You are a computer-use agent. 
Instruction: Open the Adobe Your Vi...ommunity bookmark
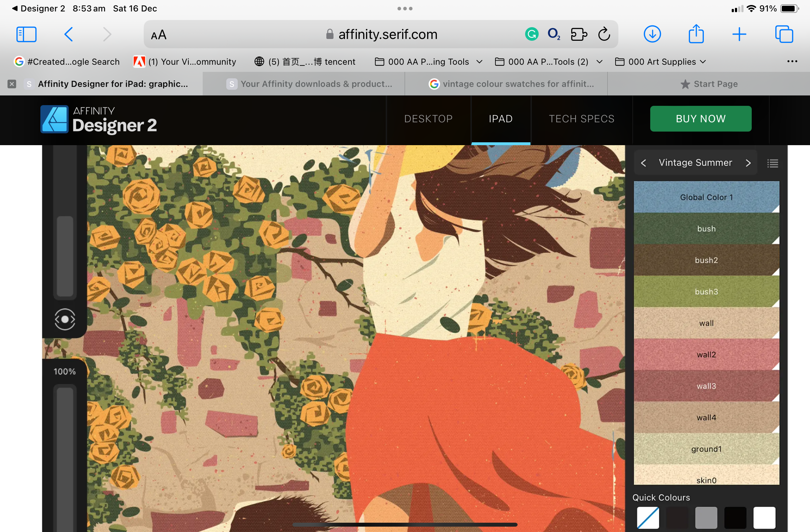185,61
